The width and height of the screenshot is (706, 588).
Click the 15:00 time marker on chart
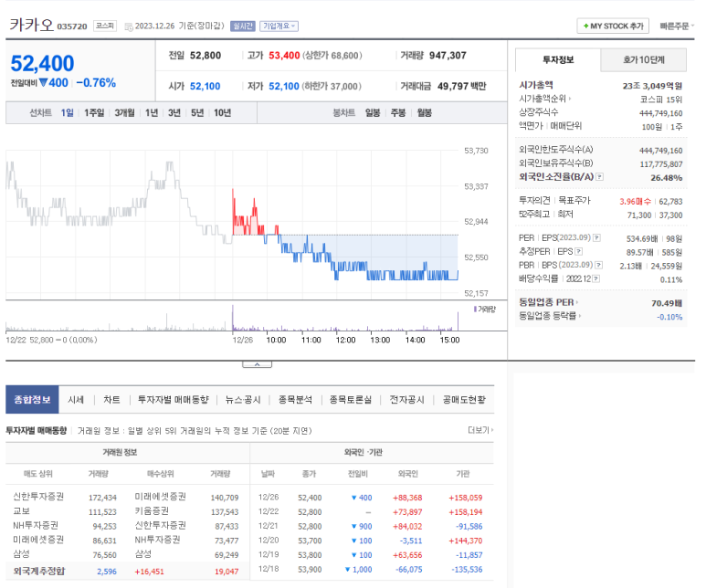449,340
